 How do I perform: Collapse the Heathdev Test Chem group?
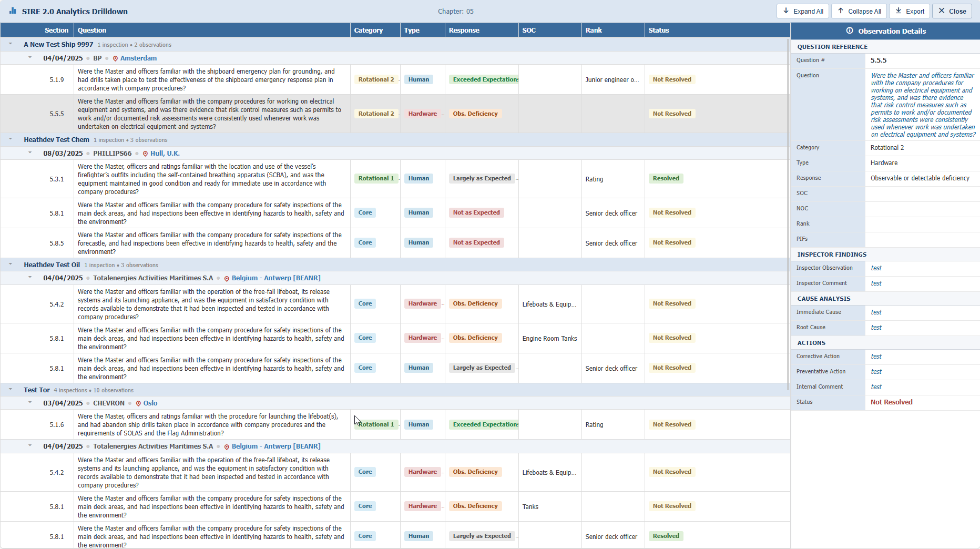pyautogui.click(x=11, y=139)
